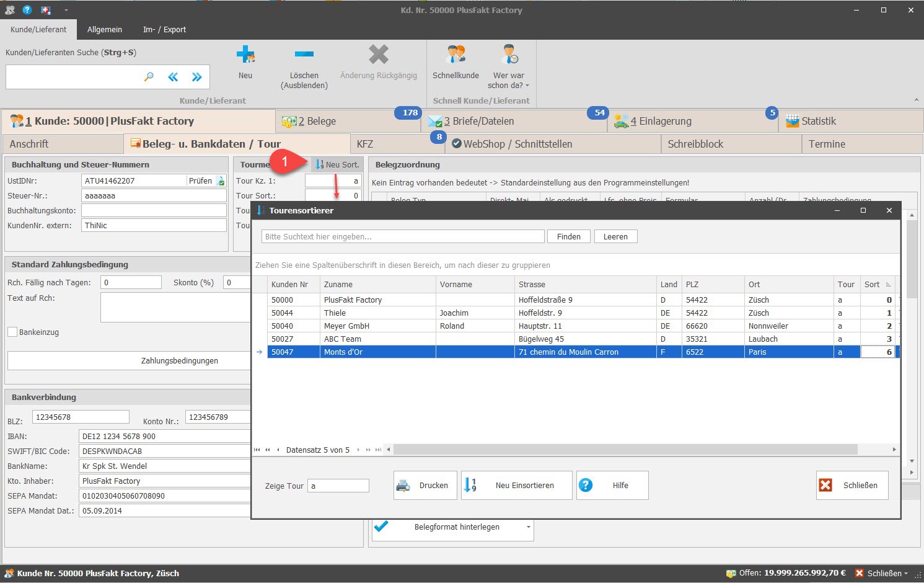Jump to first record in data navigator

click(257, 450)
